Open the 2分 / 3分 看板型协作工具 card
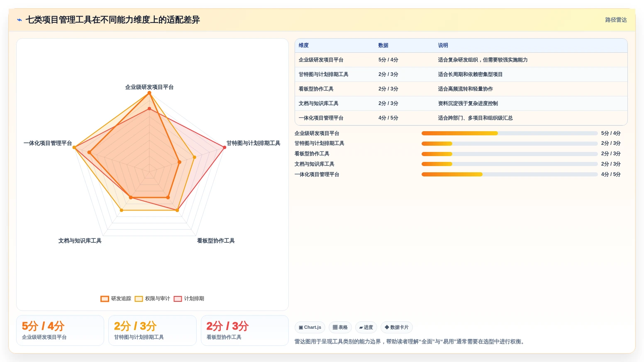 coord(245,330)
